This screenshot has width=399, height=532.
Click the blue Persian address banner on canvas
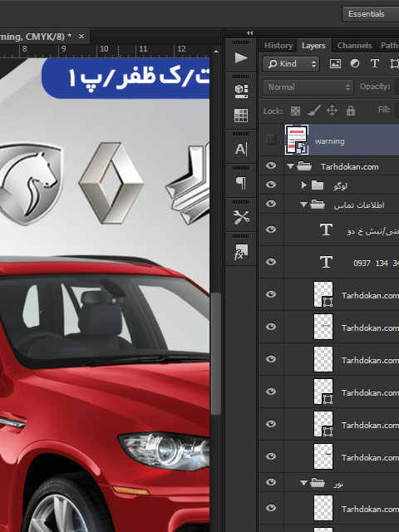click(126, 78)
